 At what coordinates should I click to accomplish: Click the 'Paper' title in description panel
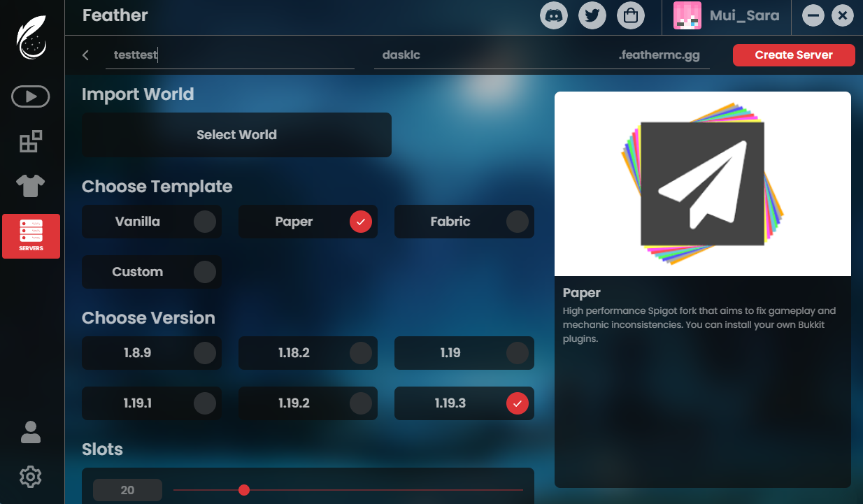582,293
